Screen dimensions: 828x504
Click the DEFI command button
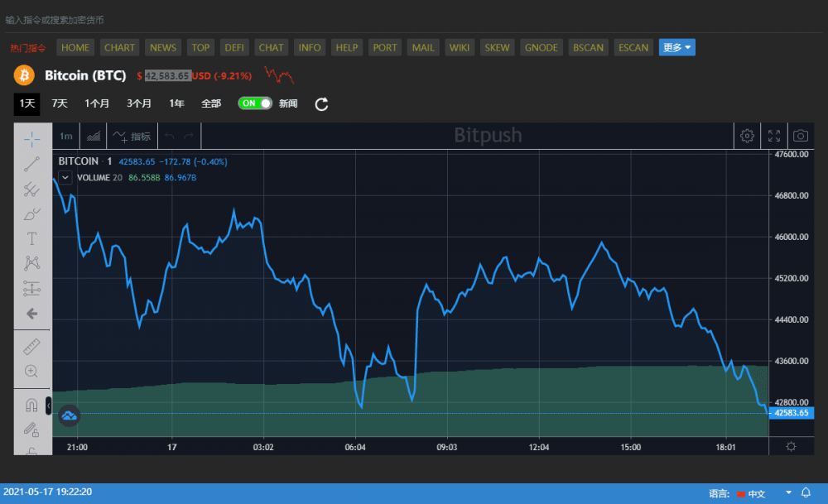point(234,47)
